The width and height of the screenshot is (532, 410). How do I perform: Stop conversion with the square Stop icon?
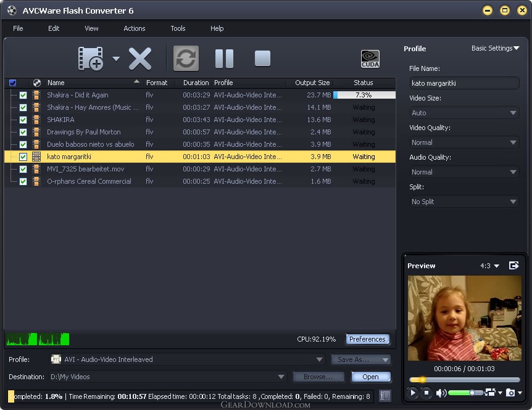(x=262, y=59)
